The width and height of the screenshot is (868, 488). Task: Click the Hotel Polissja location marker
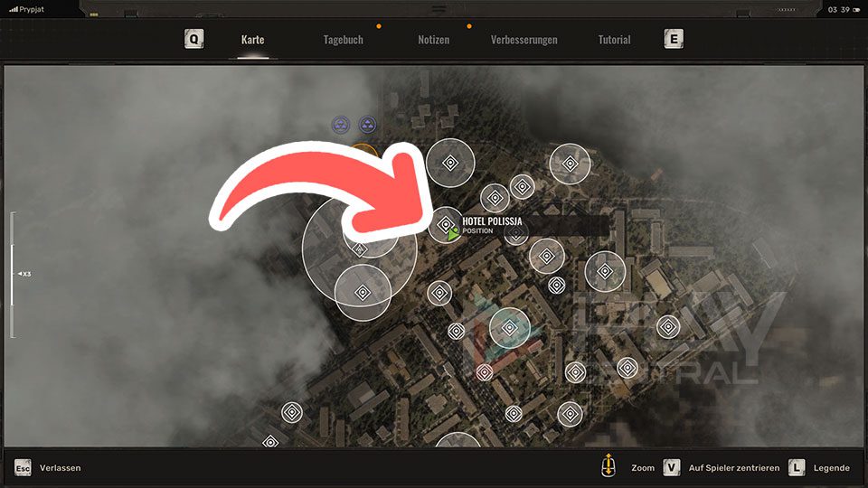(446, 223)
